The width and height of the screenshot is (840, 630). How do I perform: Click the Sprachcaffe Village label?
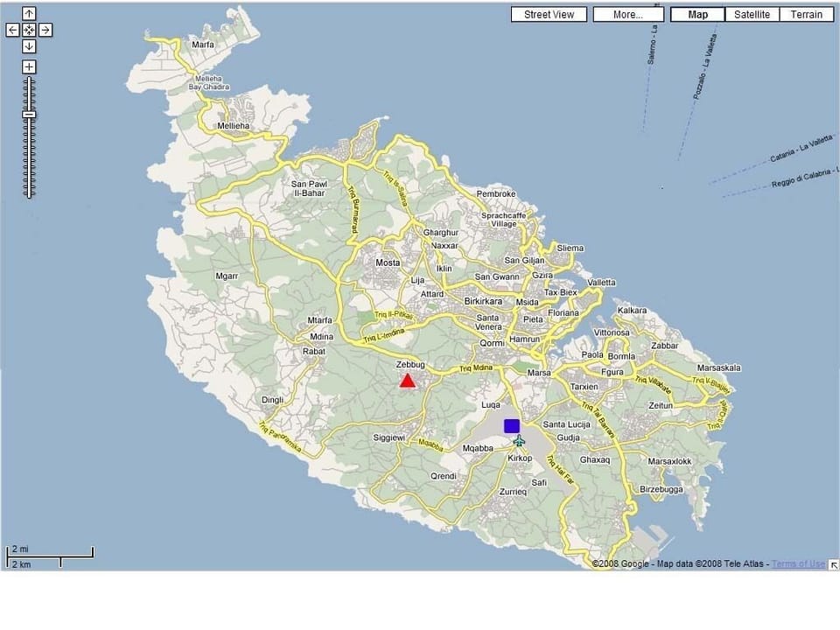point(504,220)
